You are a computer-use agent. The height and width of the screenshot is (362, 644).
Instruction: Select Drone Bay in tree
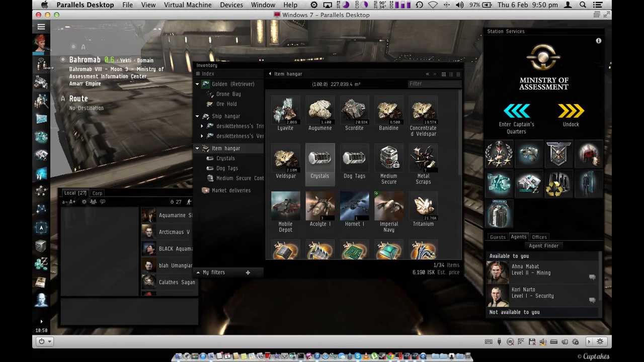[x=228, y=94]
